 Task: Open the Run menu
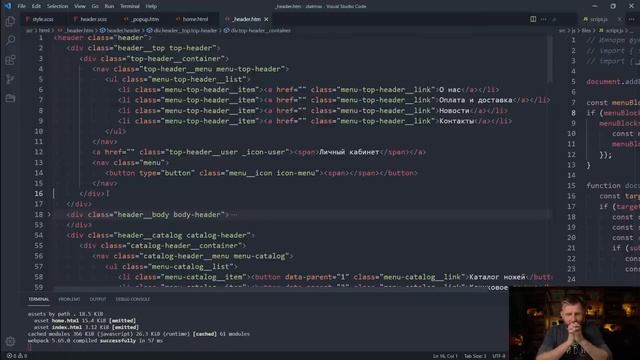[x=109, y=6]
